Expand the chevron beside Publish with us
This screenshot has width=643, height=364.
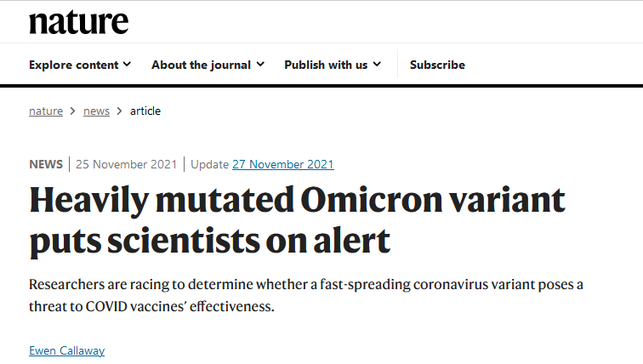click(378, 65)
